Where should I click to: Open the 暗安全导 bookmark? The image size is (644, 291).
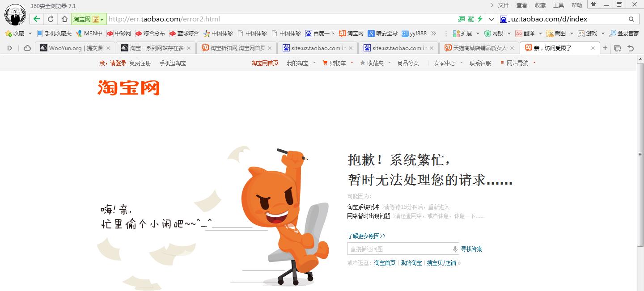(x=382, y=33)
